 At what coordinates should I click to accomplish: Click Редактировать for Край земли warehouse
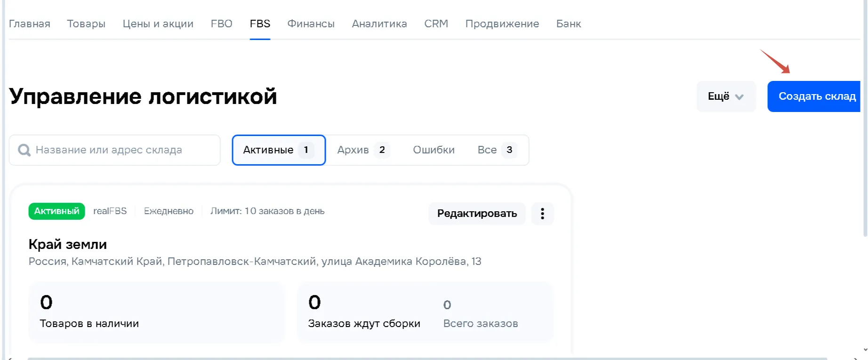476,214
